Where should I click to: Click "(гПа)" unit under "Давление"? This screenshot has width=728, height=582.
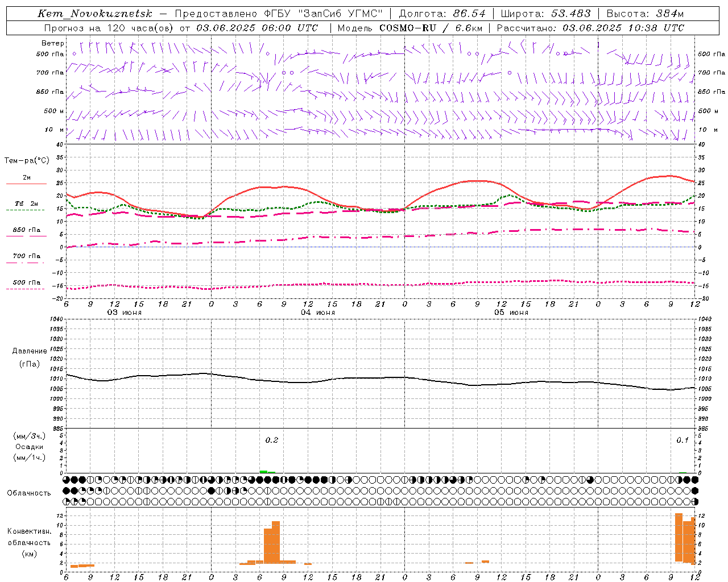point(30,364)
